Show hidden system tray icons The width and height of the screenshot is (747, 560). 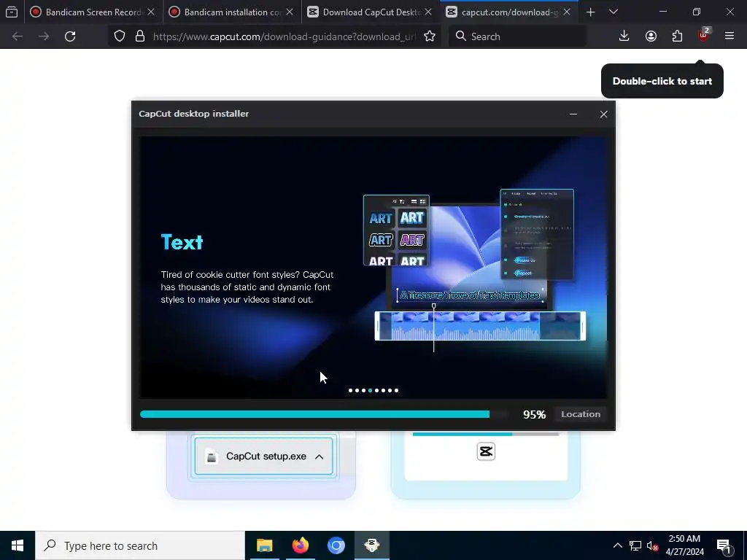coord(617,545)
